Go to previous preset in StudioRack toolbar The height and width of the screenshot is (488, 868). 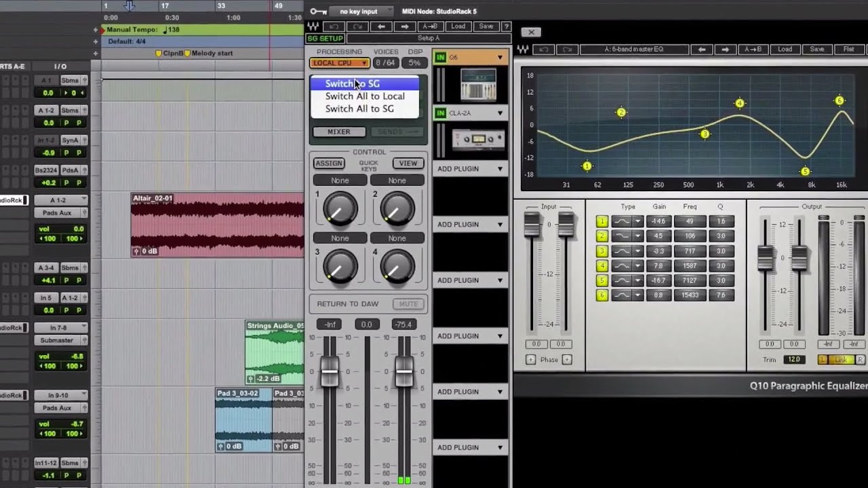[x=381, y=26]
